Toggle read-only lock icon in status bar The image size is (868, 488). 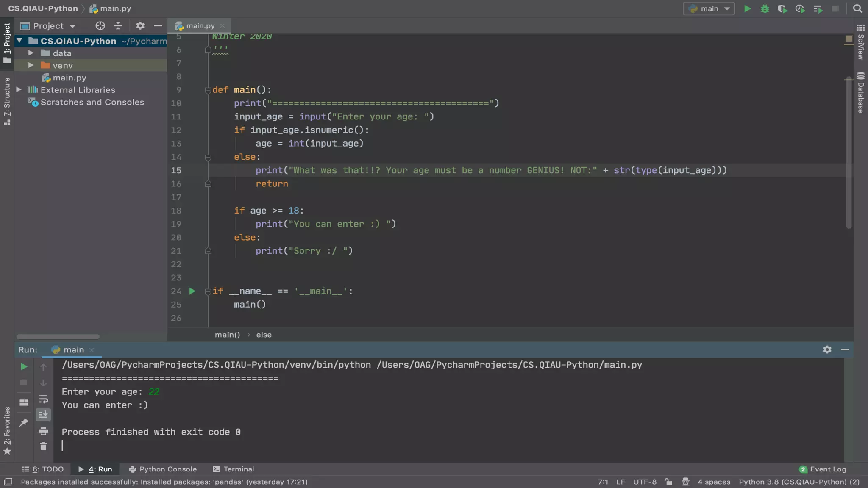point(668,482)
